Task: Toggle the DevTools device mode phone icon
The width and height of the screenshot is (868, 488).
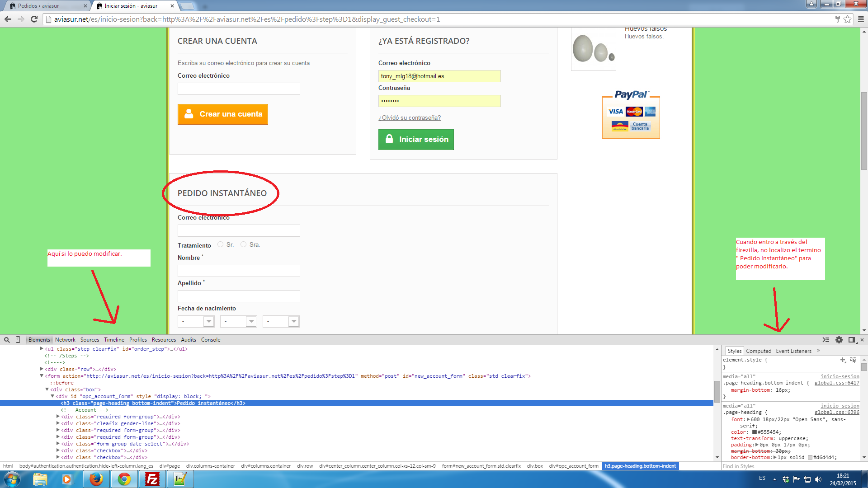Action: click(x=18, y=340)
